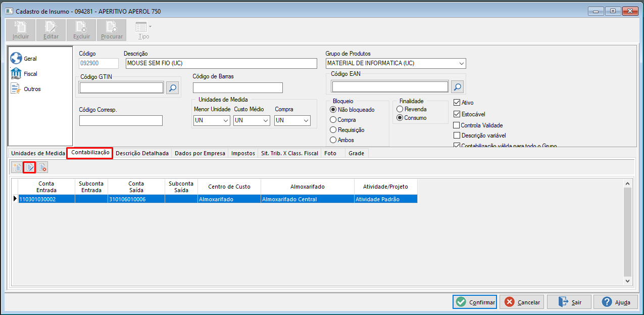Screen dimensions: 644x315
Task: Click the Almoxarifado column header
Action: 308,187
